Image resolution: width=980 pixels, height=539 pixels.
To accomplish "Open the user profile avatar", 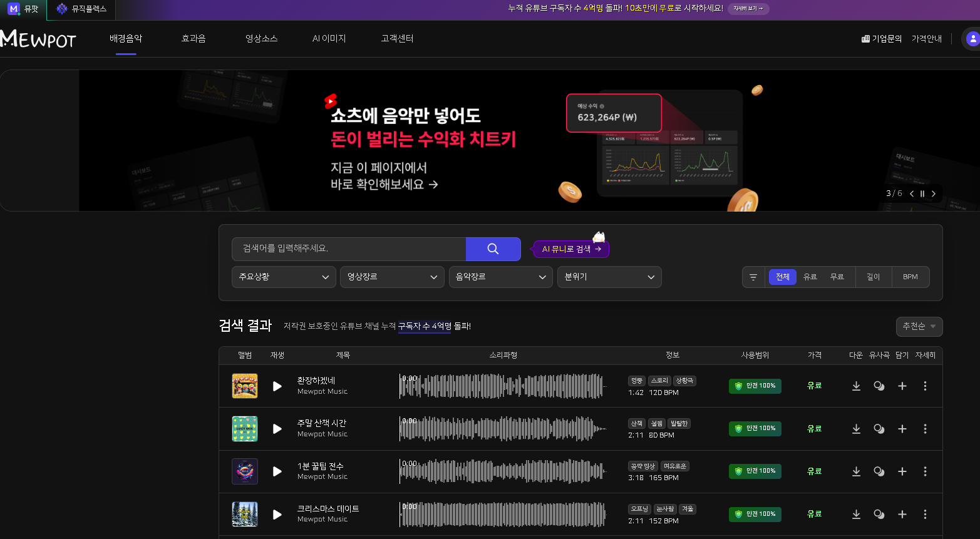I will tap(972, 39).
